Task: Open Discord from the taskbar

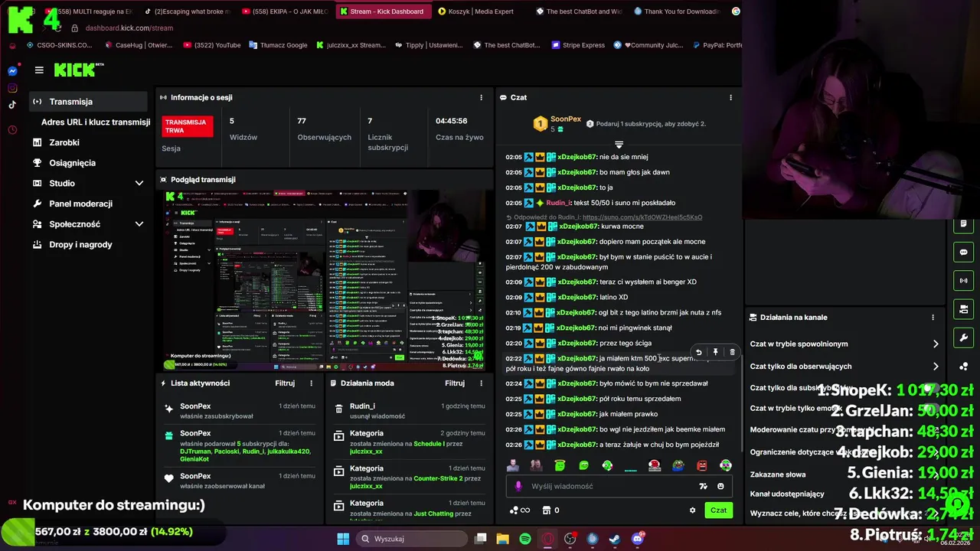Action: 638,539
